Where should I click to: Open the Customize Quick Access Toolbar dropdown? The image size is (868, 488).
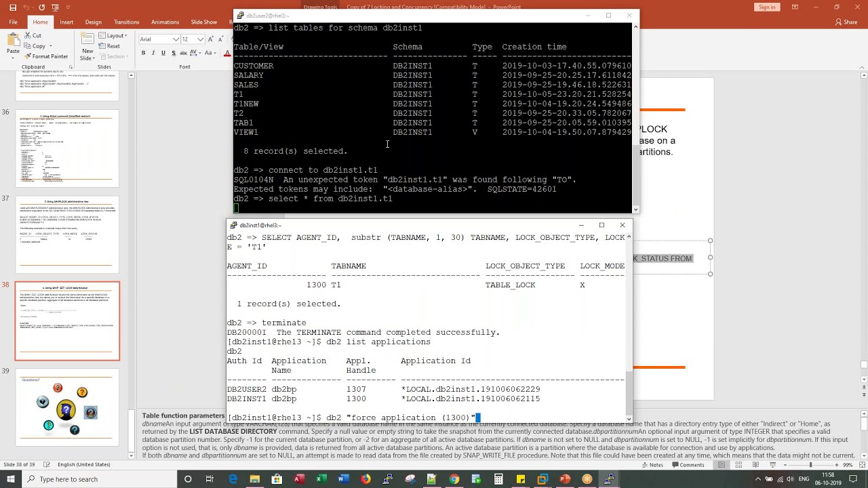point(68,7)
